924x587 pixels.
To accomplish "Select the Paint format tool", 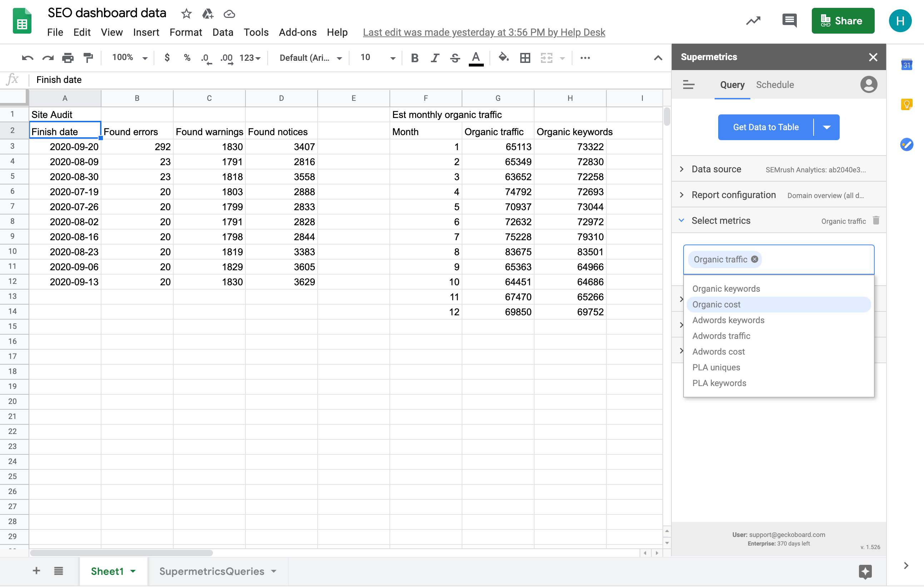I will (88, 58).
